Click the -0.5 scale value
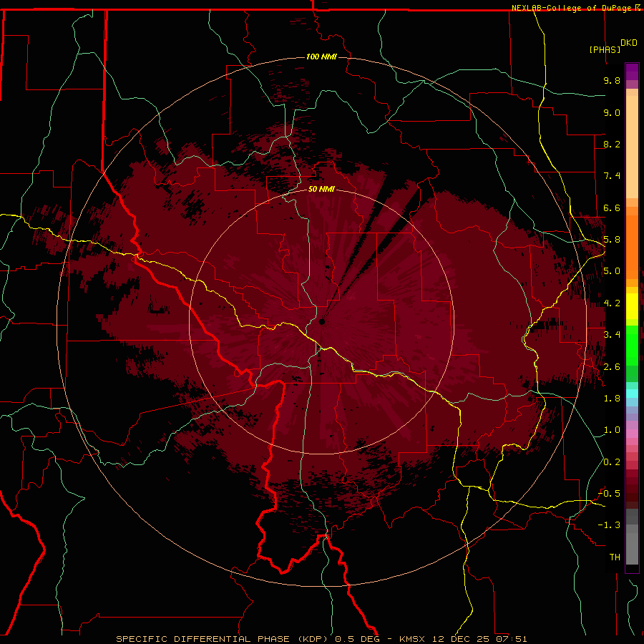Image resolution: width=644 pixels, height=644 pixels. tap(609, 494)
